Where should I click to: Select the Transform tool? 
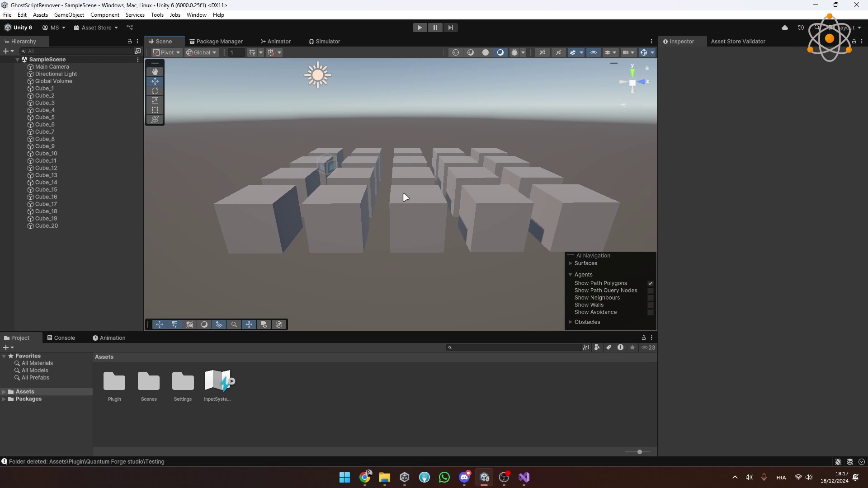(x=155, y=119)
